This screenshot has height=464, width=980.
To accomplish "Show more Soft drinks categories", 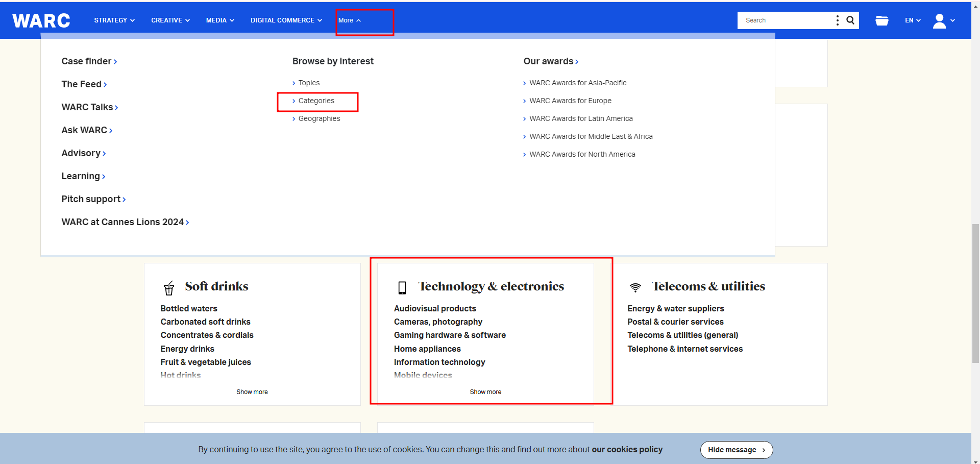I will tap(252, 392).
